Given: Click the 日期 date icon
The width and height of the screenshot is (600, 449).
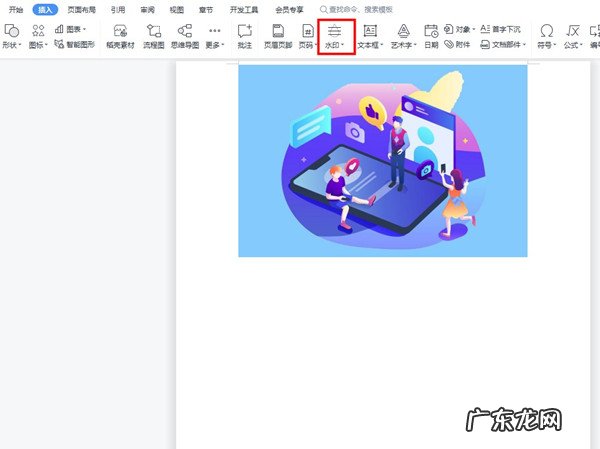Looking at the screenshot, I should pyautogui.click(x=430, y=37).
